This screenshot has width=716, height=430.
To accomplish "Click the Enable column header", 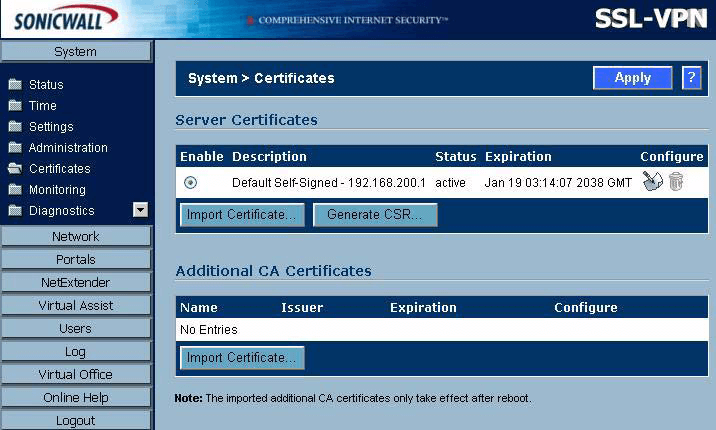I will (x=202, y=157).
